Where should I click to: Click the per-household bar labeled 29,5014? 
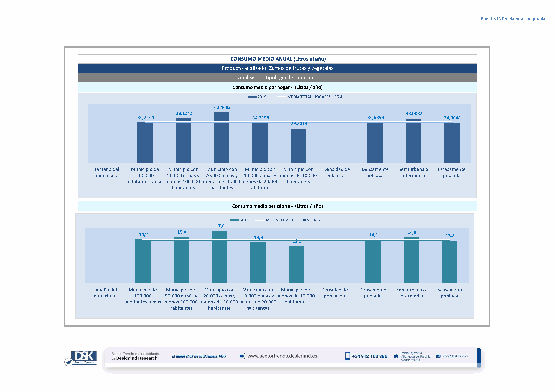(x=298, y=146)
